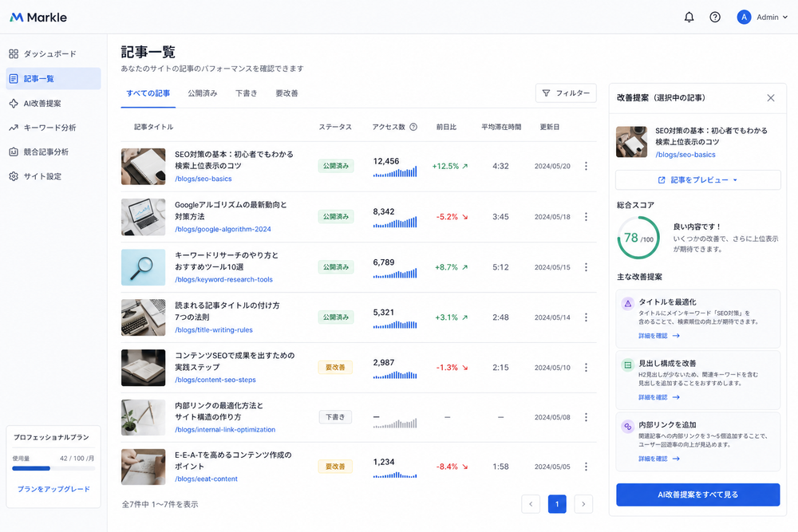Sort by 平均滞在時間 column header
Viewport: 798px width, 532px height.
[501, 127]
